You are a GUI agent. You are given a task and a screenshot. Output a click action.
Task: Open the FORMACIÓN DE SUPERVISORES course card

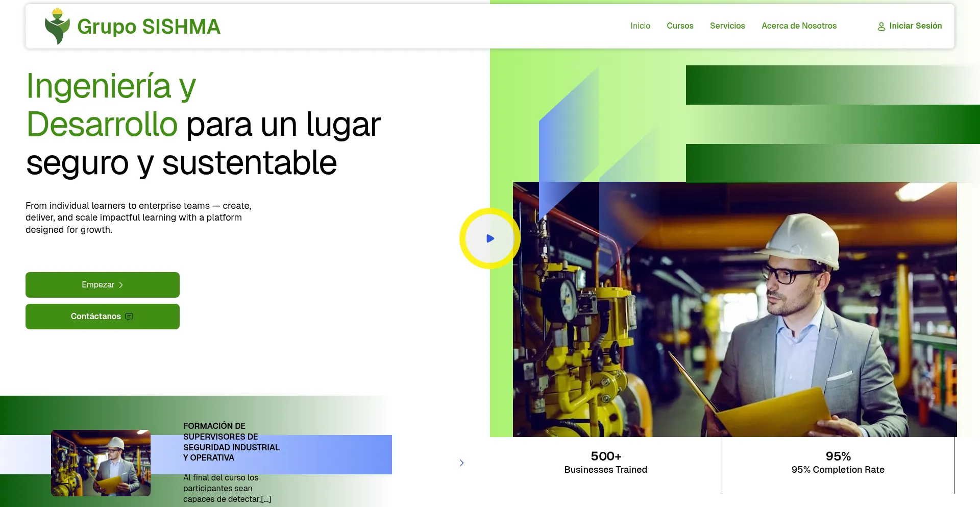231,442
